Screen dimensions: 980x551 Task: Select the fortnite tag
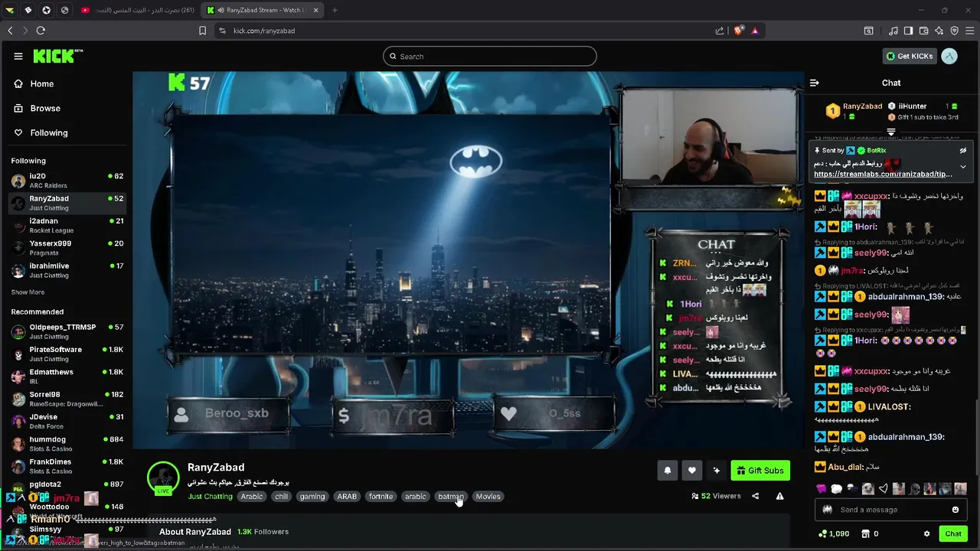pos(381,497)
